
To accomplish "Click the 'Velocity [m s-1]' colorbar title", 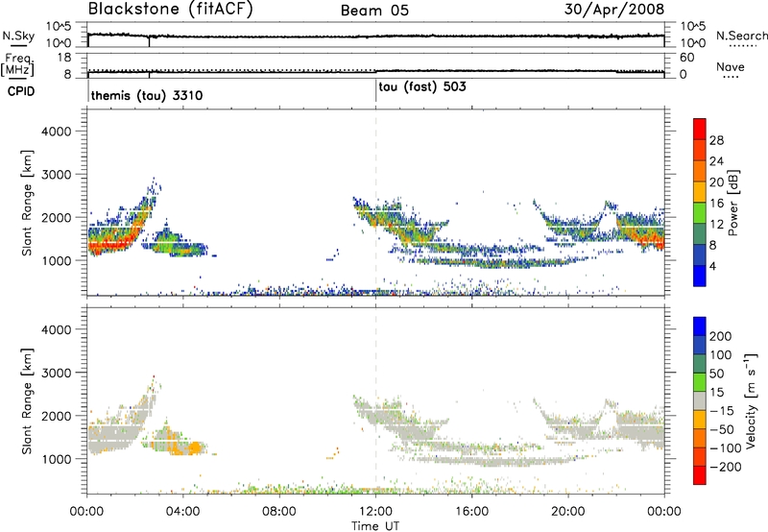I will pyautogui.click(x=751, y=400).
